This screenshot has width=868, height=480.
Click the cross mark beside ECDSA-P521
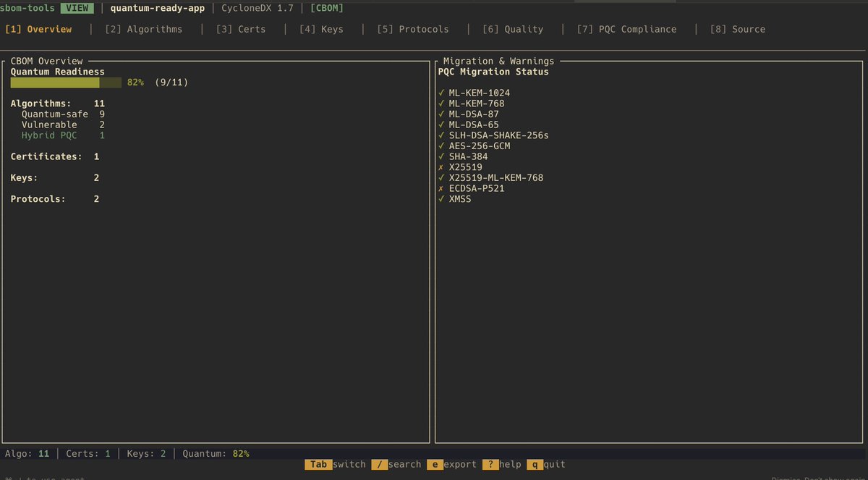tap(441, 188)
